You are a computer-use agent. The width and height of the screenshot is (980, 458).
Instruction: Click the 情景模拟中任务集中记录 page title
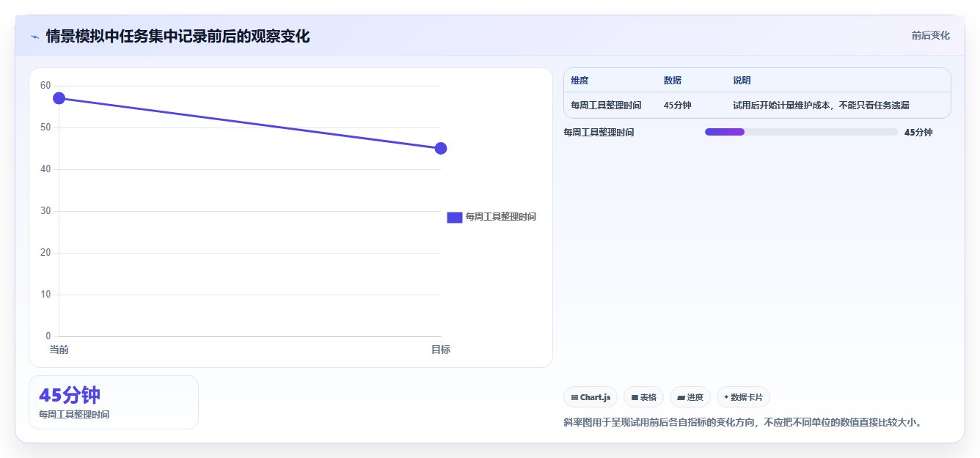tap(178, 36)
